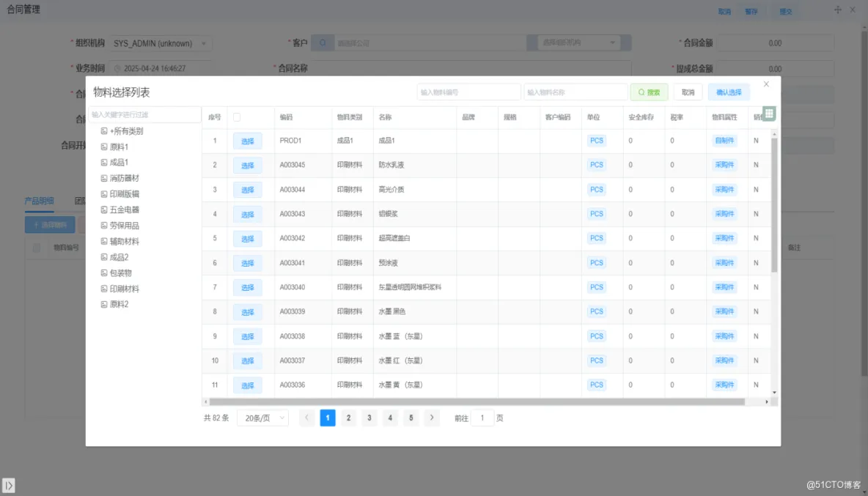Click the sidebar expand icon at bottom left

point(8,485)
